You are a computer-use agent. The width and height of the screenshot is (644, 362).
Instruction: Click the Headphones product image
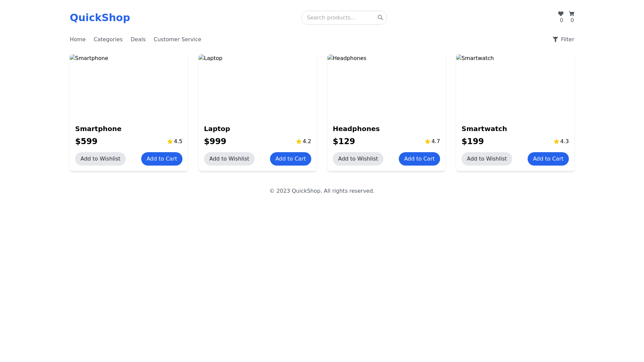[x=386, y=87]
